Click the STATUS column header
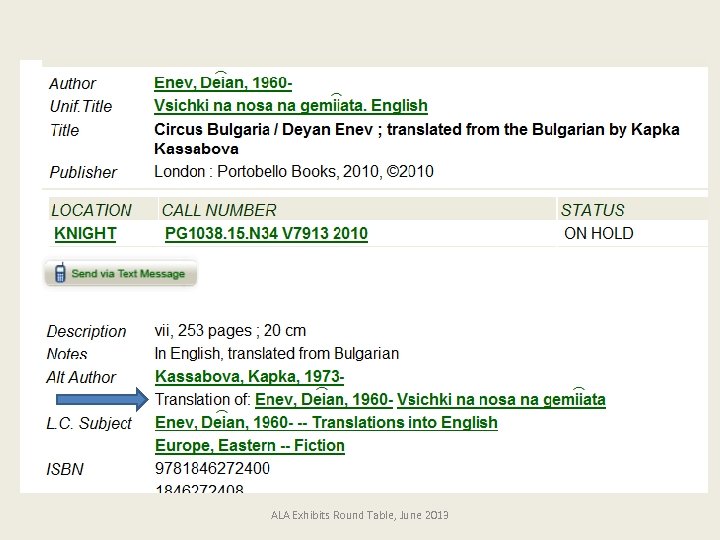Viewport: 720px width, 540px height. 592,210
